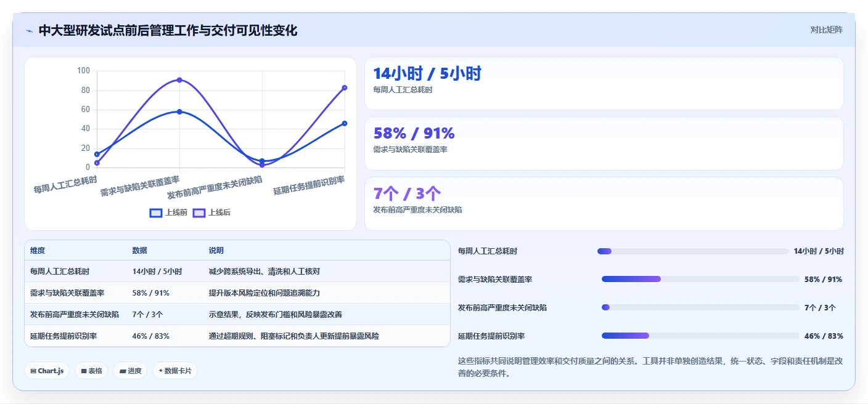Click the 上线后 peak data point at 91
Image resolution: width=868 pixels, height=404 pixels.
pos(179,80)
